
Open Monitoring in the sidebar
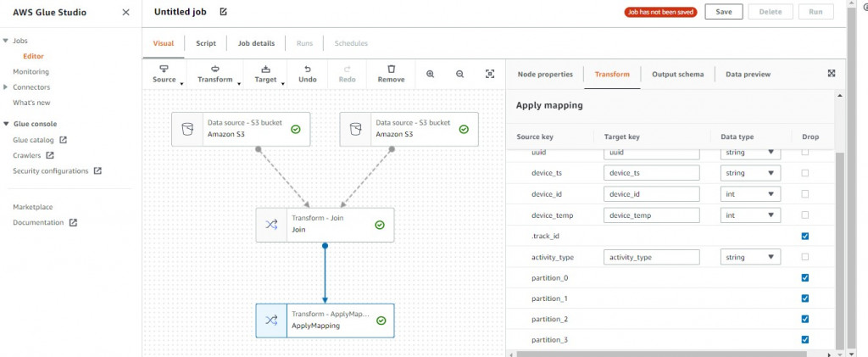click(31, 71)
